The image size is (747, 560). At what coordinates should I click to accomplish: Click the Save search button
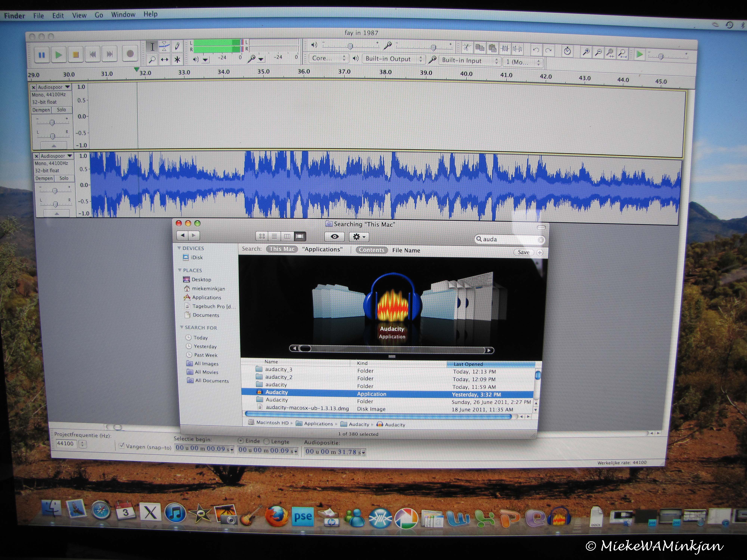pyautogui.click(x=524, y=253)
